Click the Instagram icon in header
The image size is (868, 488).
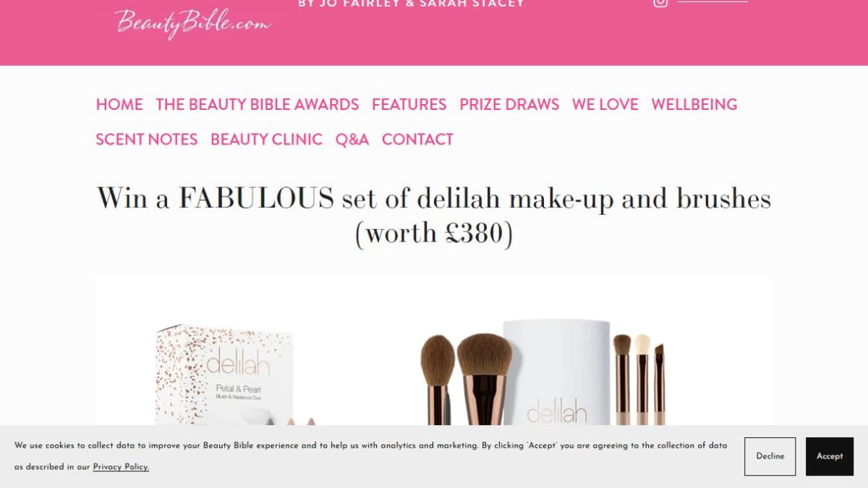click(660, 2)
